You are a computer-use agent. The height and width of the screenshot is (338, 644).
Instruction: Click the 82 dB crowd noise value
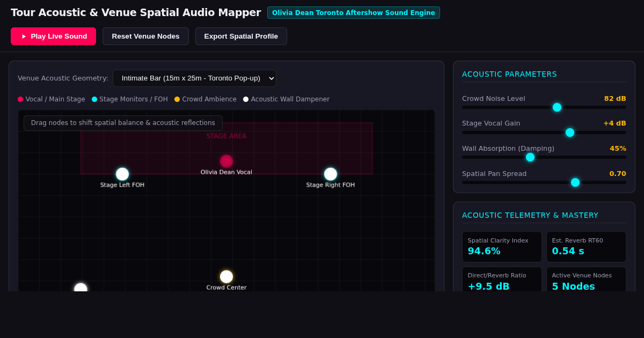point(615,99)
